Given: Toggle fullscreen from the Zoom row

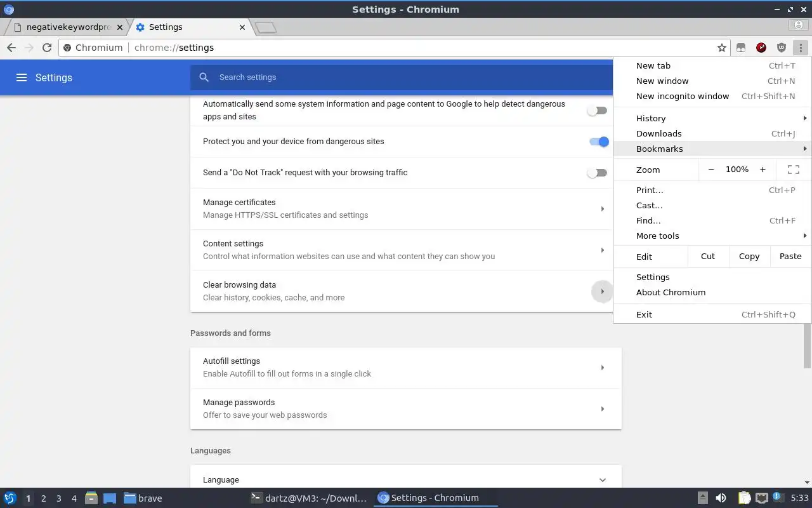Looking at the screenshot, I should 793,170.
